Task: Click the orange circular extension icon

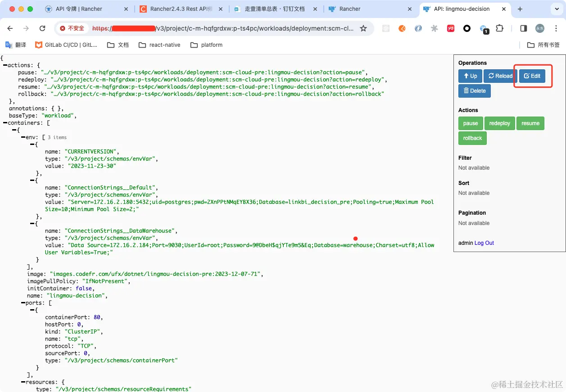Action: coord(402,28)
